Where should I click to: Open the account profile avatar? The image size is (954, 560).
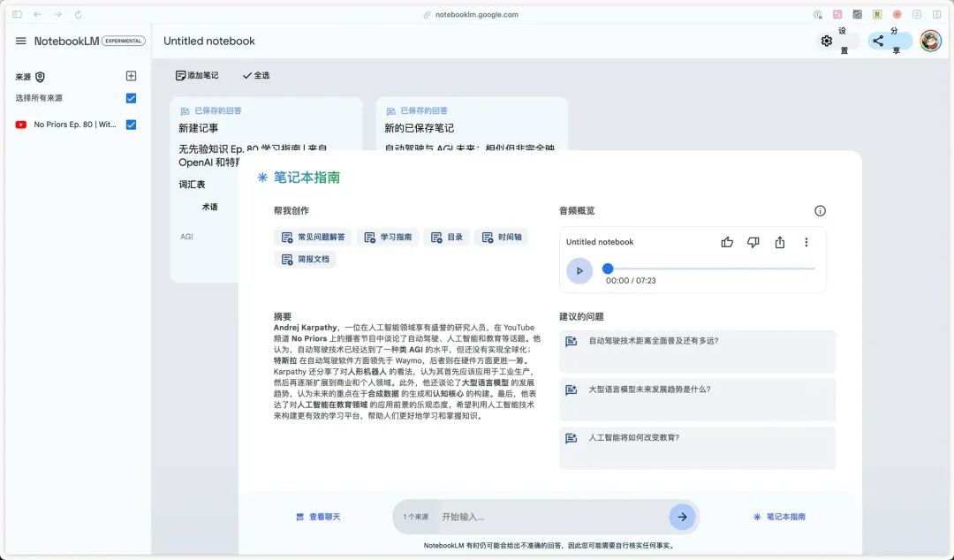930,41
